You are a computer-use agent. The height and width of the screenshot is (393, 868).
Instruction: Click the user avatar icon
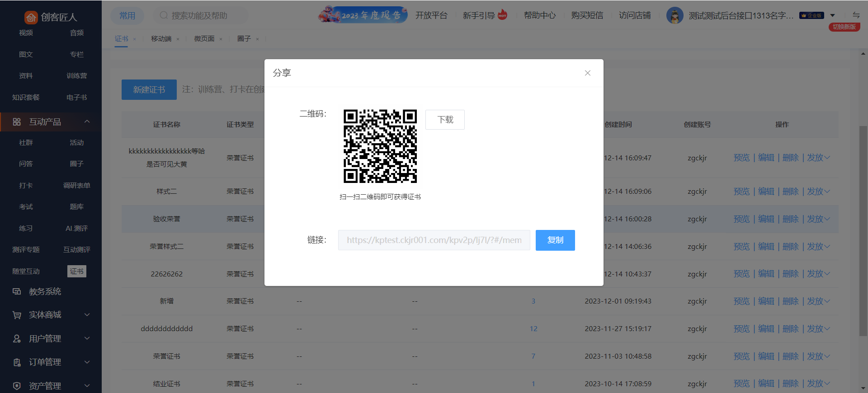[x=675, y=15]
